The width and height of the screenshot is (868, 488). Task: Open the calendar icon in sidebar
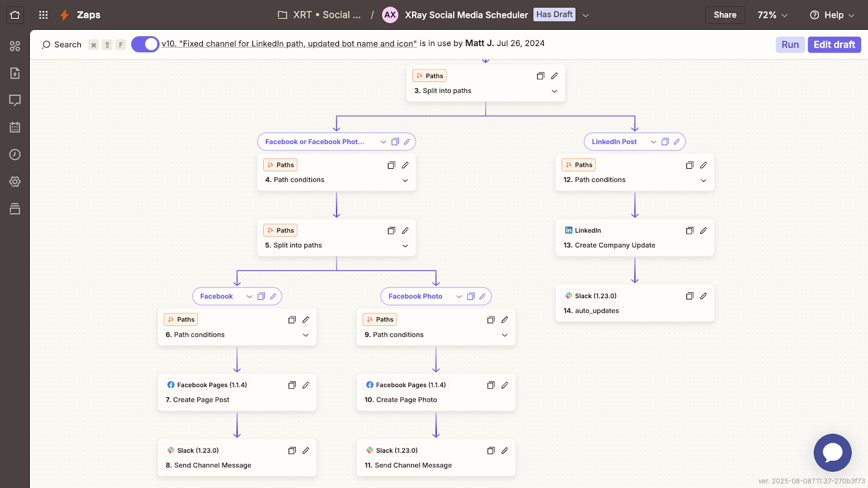[15, 127]
